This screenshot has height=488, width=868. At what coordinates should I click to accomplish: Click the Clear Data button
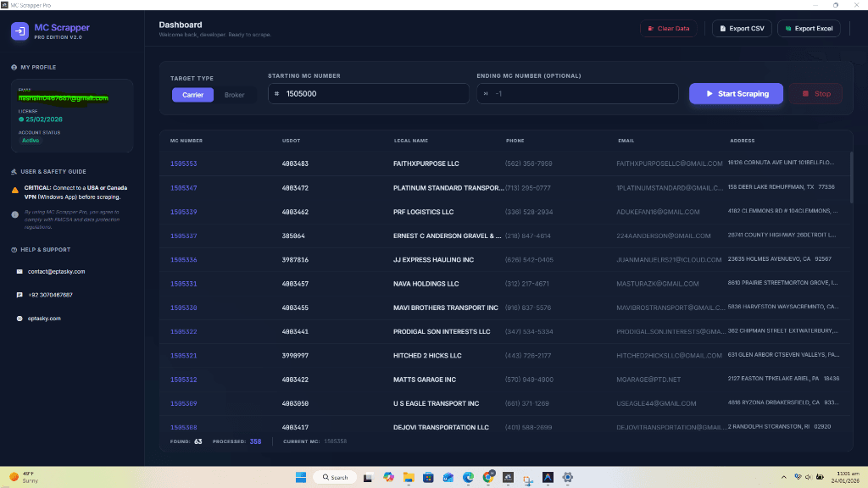667,28
